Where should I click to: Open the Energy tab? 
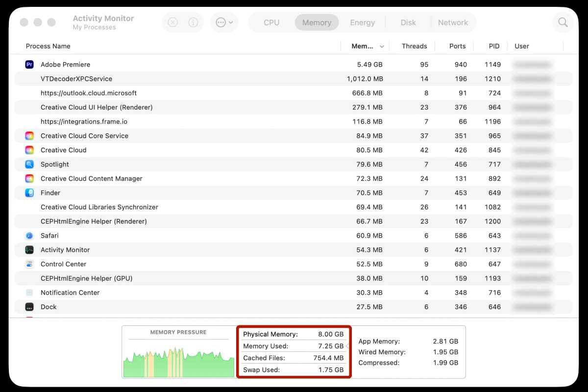[362, 22]
